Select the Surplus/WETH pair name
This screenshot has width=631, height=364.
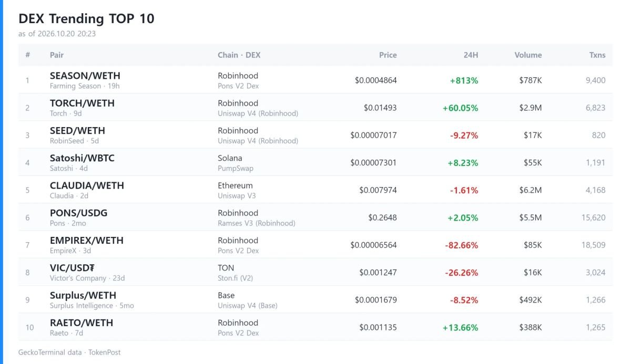(83, 295)
